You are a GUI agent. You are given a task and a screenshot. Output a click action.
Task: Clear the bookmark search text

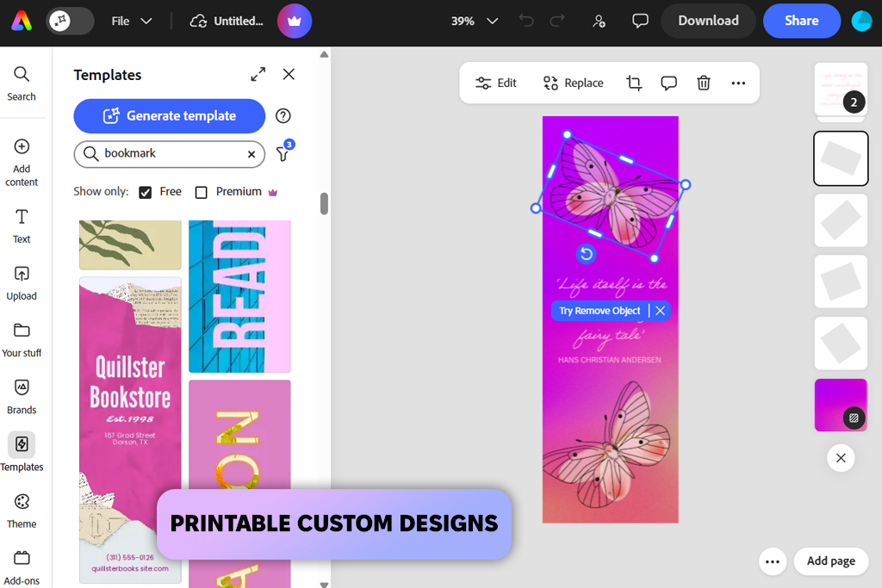[x=252, y=154]
